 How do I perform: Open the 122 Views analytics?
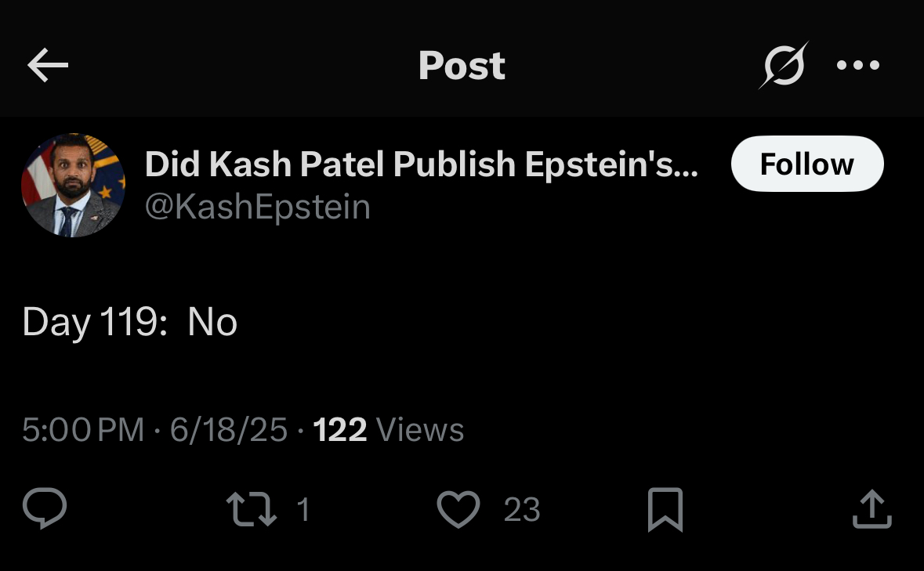point(389,430)
